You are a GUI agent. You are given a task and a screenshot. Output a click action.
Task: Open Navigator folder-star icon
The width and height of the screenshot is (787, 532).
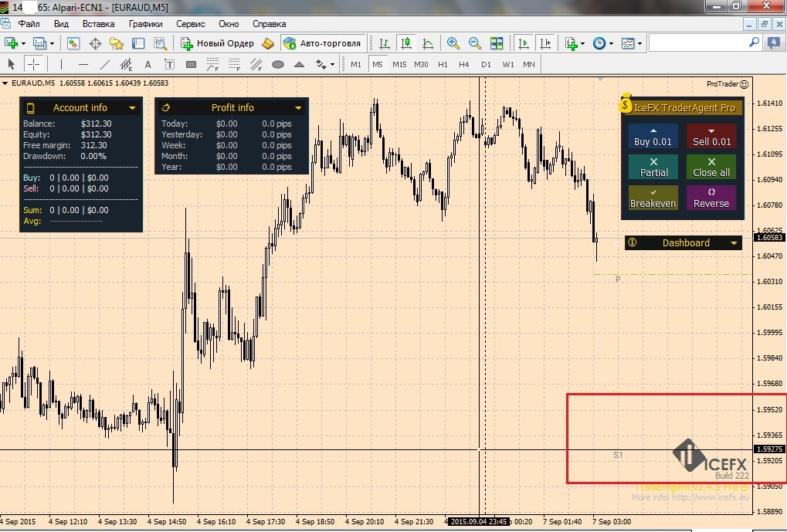(117, 44)
